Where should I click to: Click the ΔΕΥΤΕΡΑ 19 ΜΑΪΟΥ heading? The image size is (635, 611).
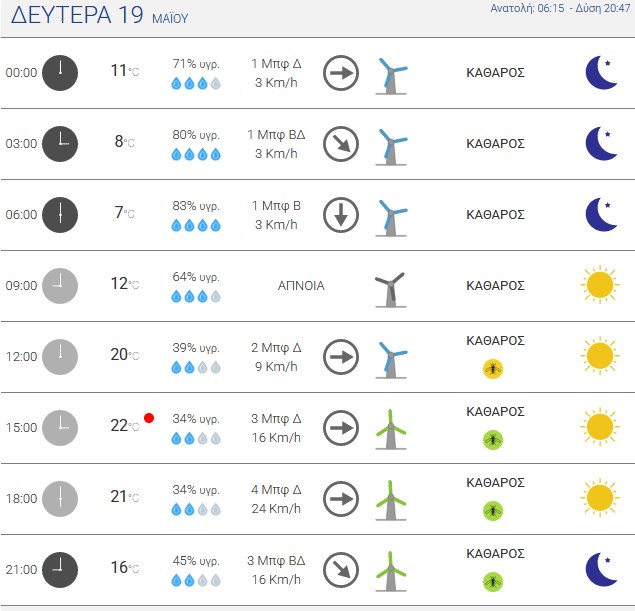[100, 15]
